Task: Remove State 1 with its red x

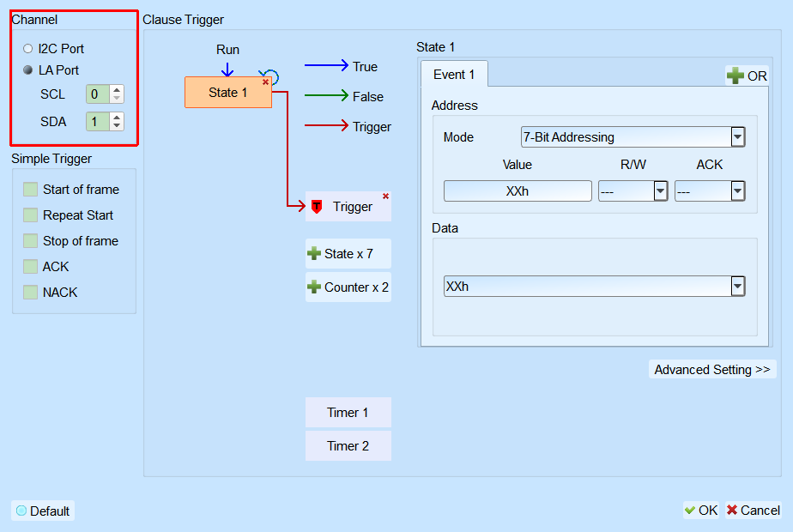Action: pos(265,82)
